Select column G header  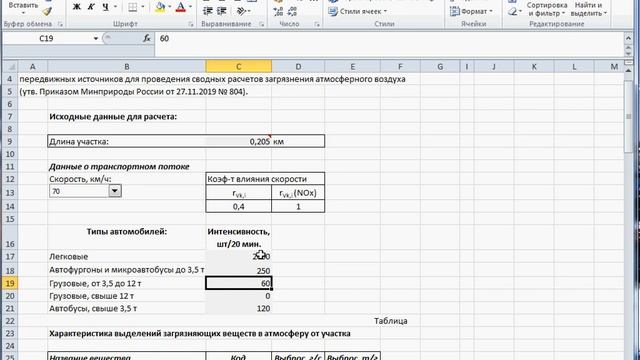pos(440,67)
